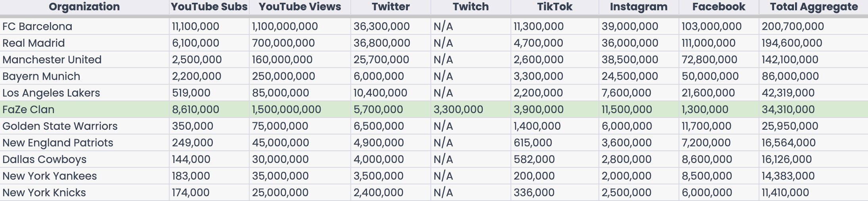Viewport: 868px width, 201px height.
Task: Click the New York Knicks name cell
Action: (x=44, y=193)
